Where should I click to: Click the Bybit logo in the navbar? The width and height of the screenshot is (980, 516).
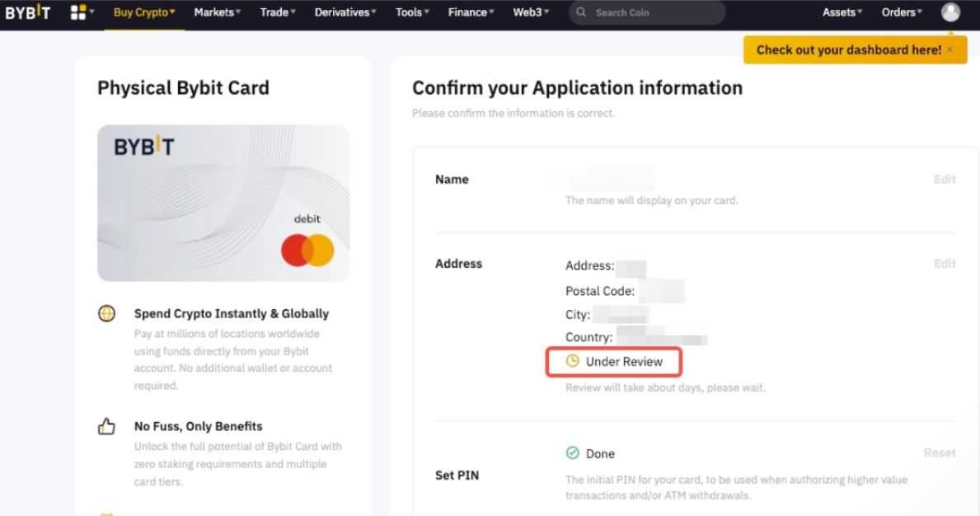[x=27, y=12]
